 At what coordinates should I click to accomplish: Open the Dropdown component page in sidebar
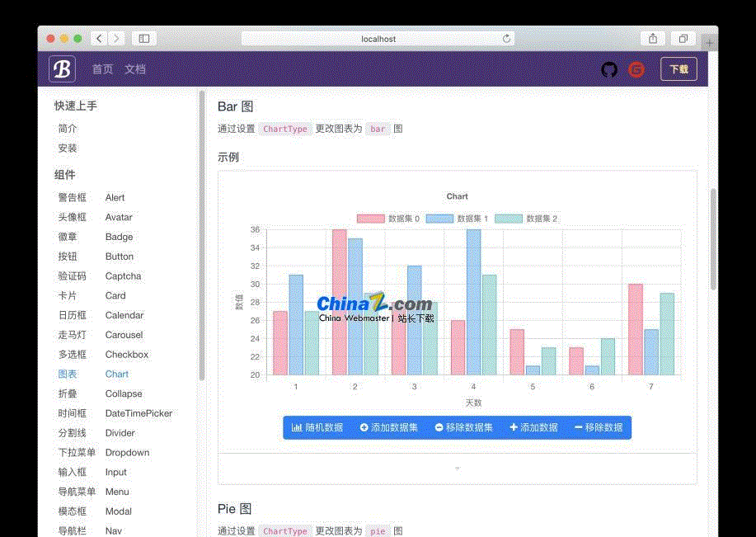[x=127, y=453]
